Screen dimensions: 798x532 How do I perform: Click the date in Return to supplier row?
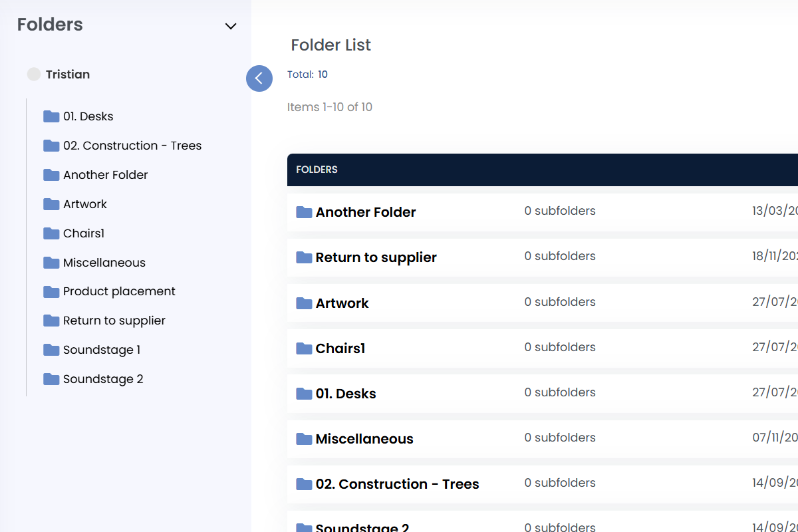pos(775,256)
